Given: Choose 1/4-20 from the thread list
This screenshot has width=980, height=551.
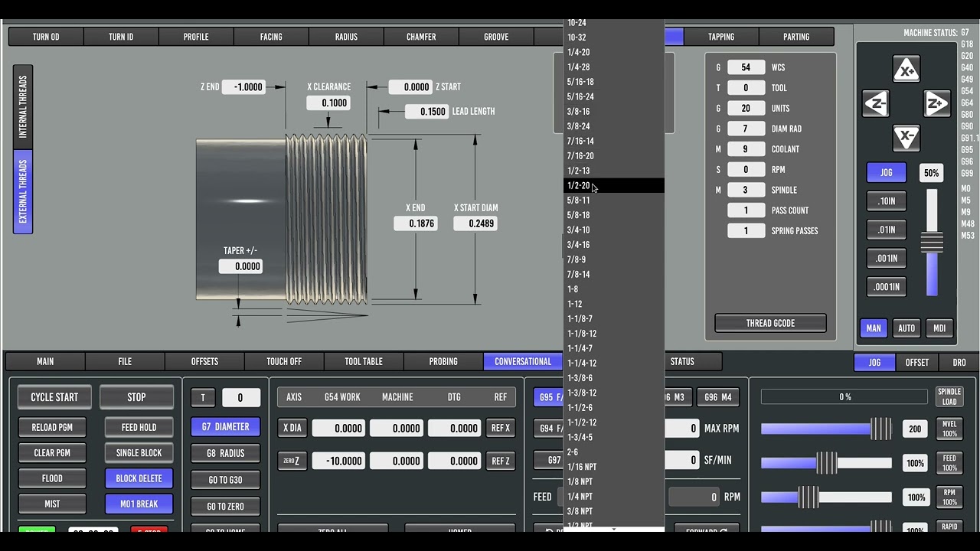Looking at the screenshot, I should (x=614, y=52).
